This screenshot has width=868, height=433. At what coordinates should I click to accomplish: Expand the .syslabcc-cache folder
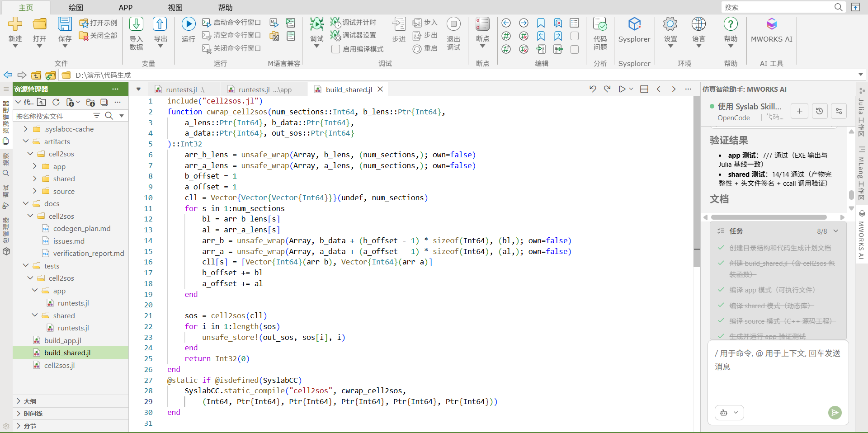[26, 129]
